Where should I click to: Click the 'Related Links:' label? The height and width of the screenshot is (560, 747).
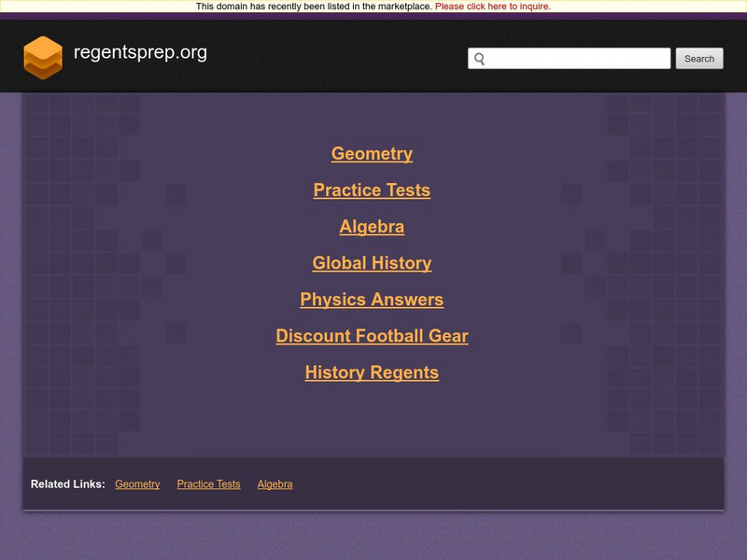(x=67, y=483)
